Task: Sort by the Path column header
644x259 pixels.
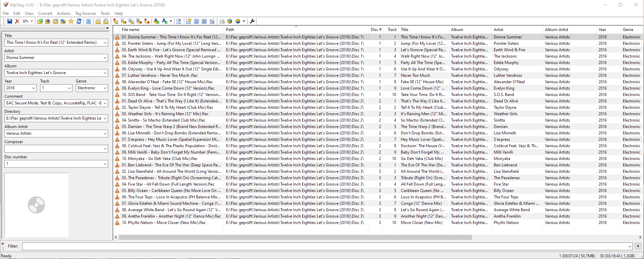Action: click(x=296, y=30)
